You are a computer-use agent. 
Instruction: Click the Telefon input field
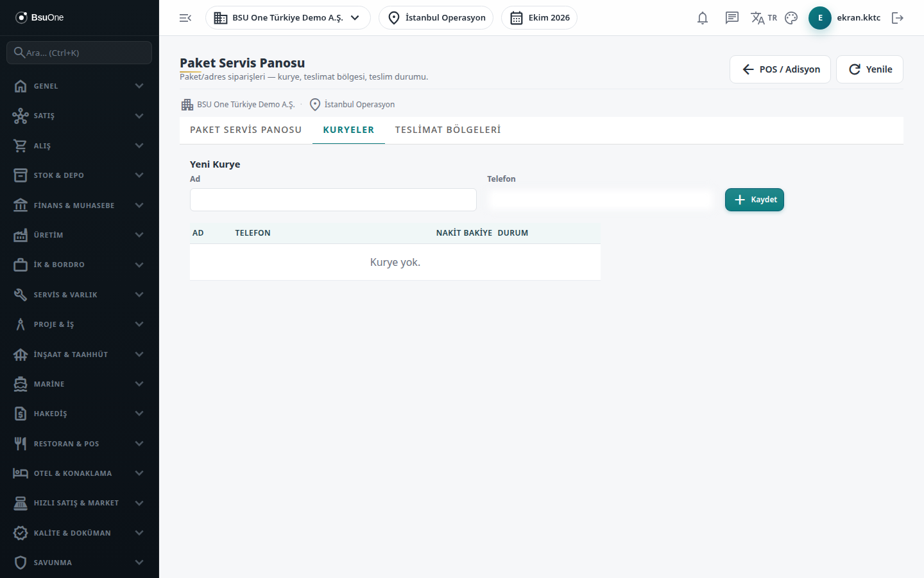pyautogui.click(x=601, y=200)
